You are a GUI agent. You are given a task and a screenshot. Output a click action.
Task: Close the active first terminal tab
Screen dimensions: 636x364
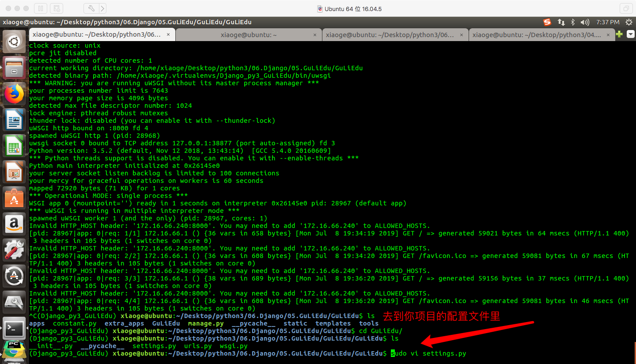coord(167,35)
